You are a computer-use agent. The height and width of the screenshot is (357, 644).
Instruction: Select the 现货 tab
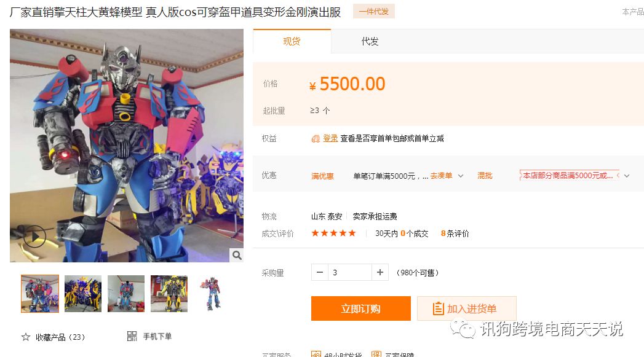[x=292, y=41]
